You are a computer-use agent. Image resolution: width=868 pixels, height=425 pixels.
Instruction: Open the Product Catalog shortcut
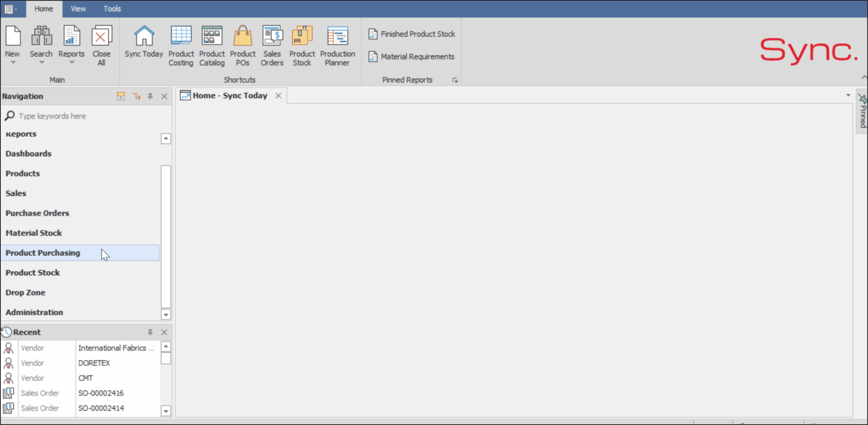pyautogui.click(x=212, y=36)
